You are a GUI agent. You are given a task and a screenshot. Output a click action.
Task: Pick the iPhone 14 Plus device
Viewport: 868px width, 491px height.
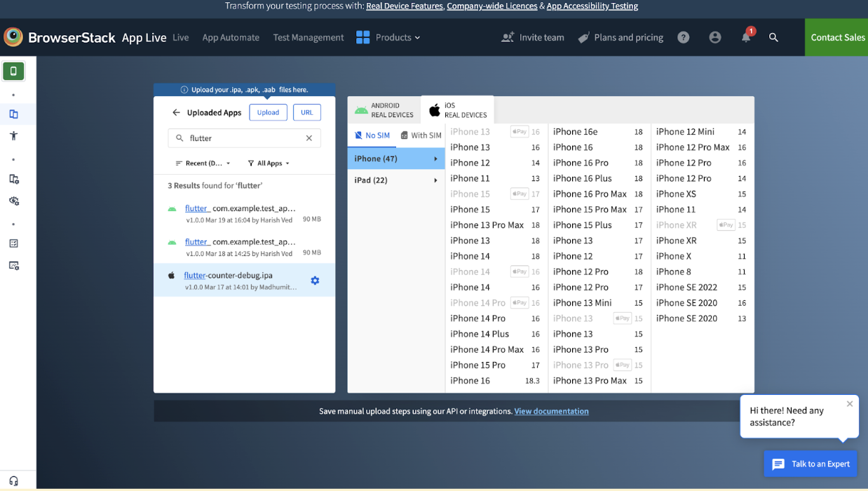[x=496, y=334]
